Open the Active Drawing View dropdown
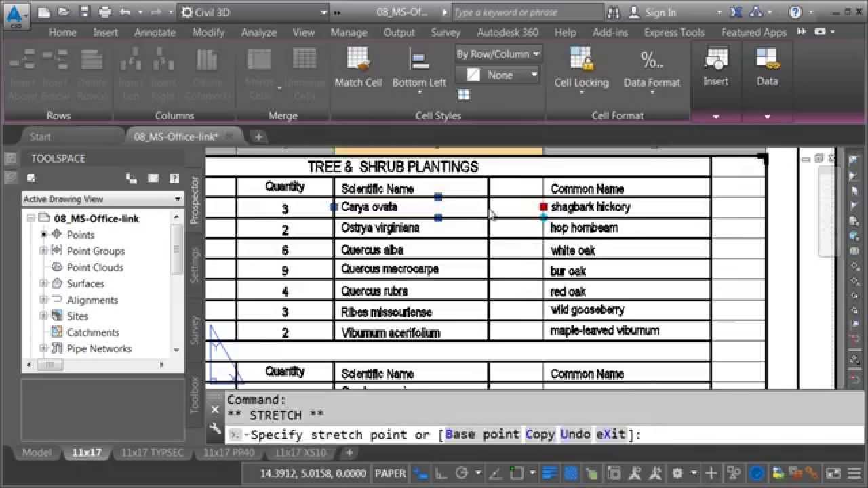868x488 pixels. pyautogui.click(x=102, y=199)
